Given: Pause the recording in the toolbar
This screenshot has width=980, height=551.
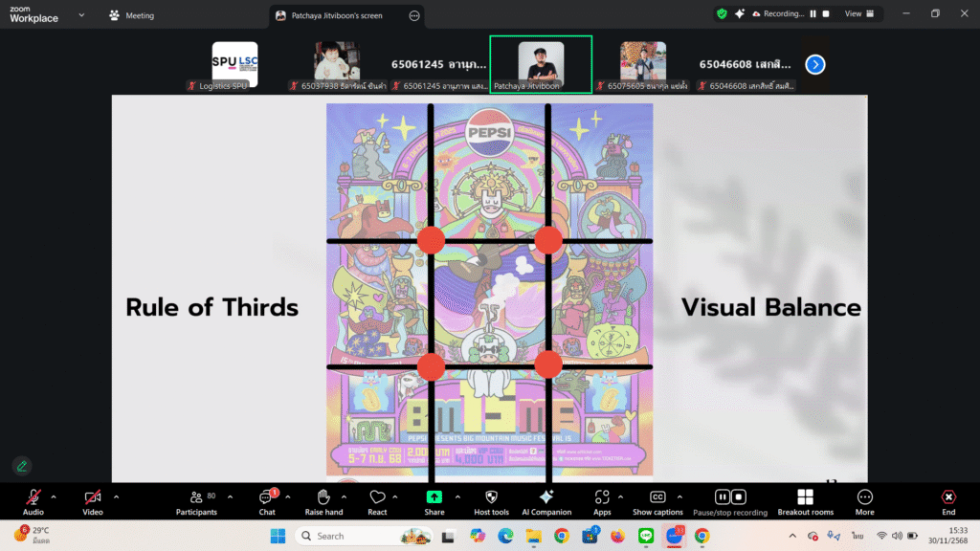Looking at the screenshot, I should (x=724, y=497).
